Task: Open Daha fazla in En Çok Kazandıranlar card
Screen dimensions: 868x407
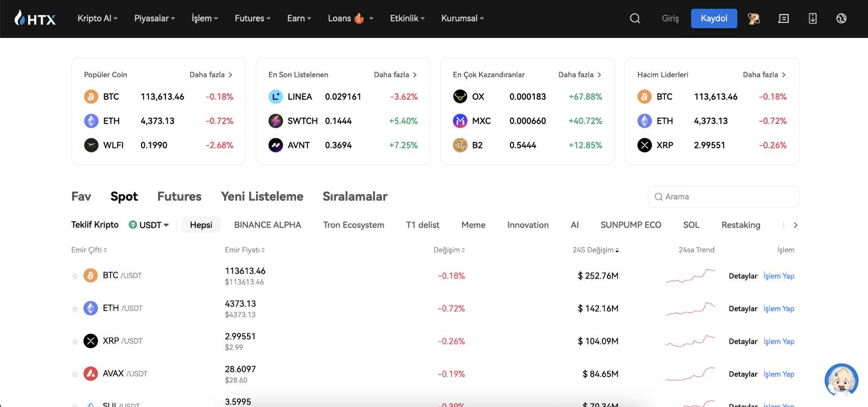Action: [580, 75]
